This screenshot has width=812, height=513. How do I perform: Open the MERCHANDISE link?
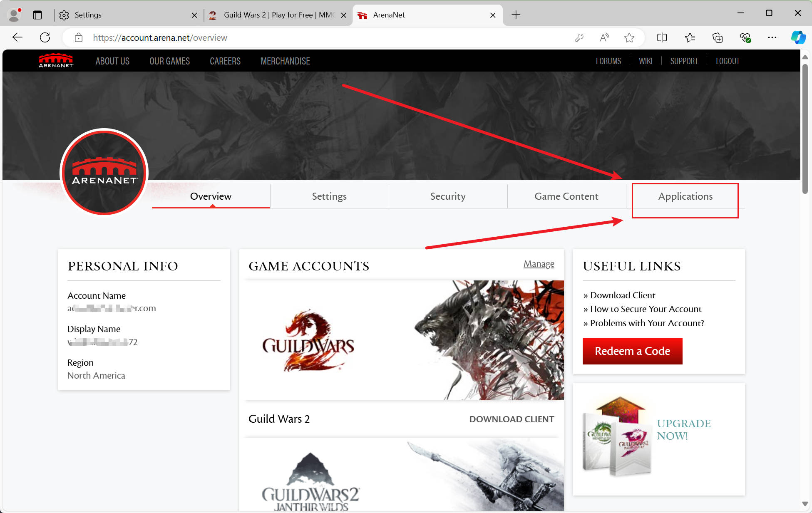[x=285, y=61]
